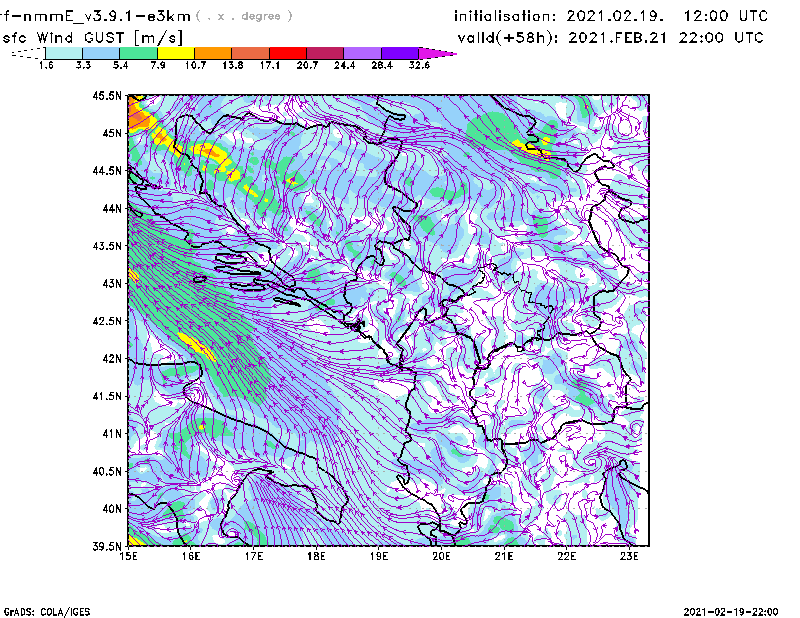Click the crimson swatch between 20.7 and 24.4
800x618 pixels.
(325, 53)
